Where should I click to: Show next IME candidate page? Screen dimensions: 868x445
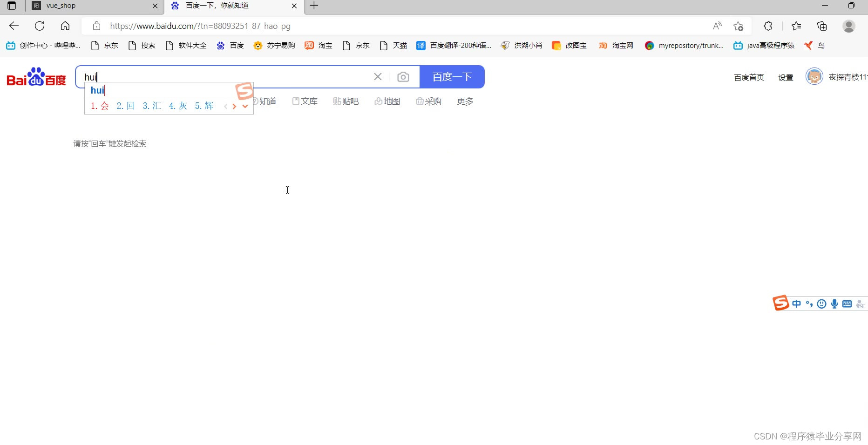235,106
